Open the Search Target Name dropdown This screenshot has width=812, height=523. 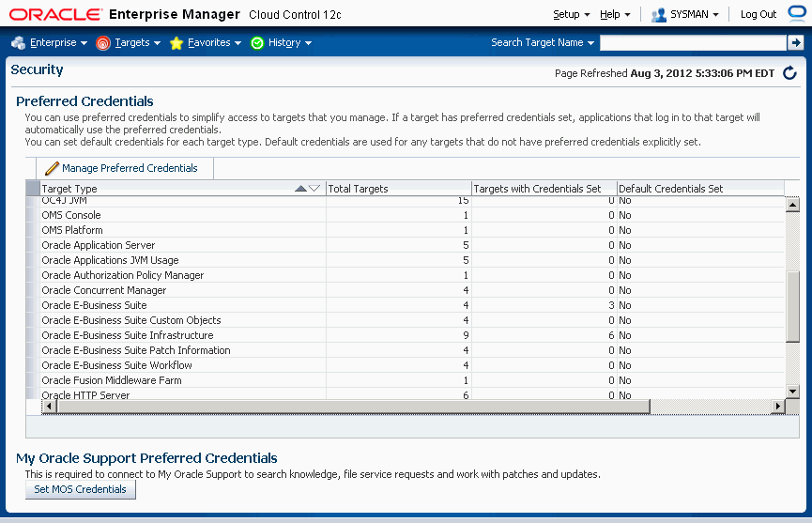tap(543, 42)
